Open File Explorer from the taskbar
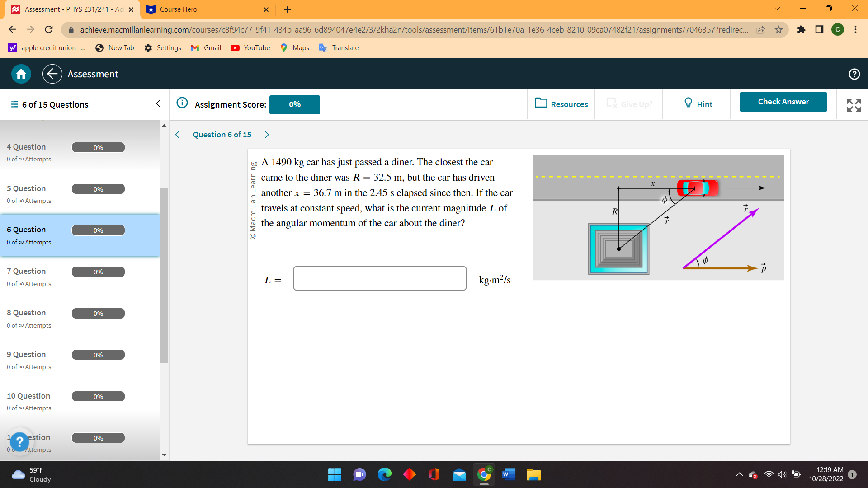The height and width of the screenshot is (488, 868). pos(533,475)
